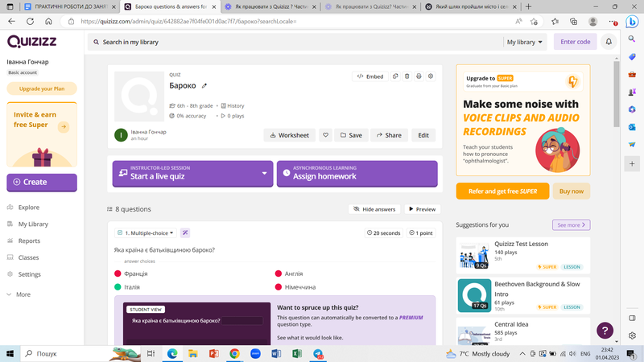Go to browser home page icon

pos(48,22)
